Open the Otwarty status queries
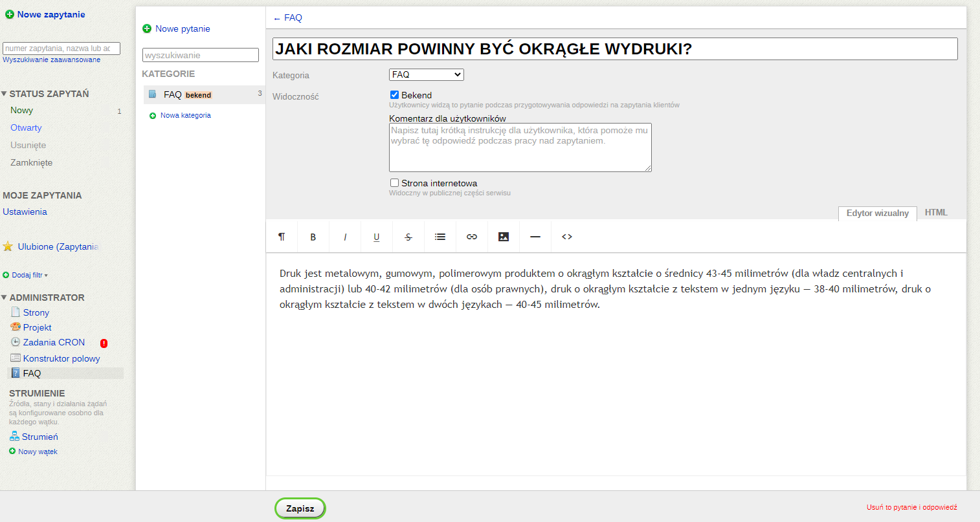The image size is (980, 522). point(26,128)
